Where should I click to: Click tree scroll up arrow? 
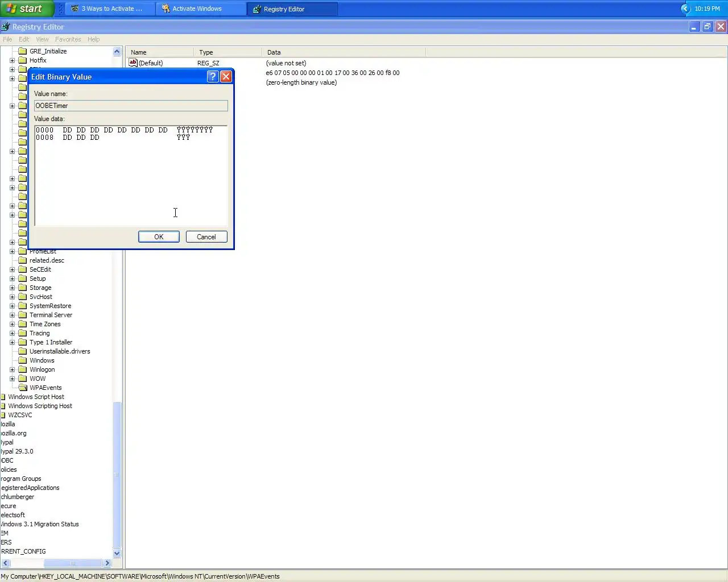click(x=117, y=51)
